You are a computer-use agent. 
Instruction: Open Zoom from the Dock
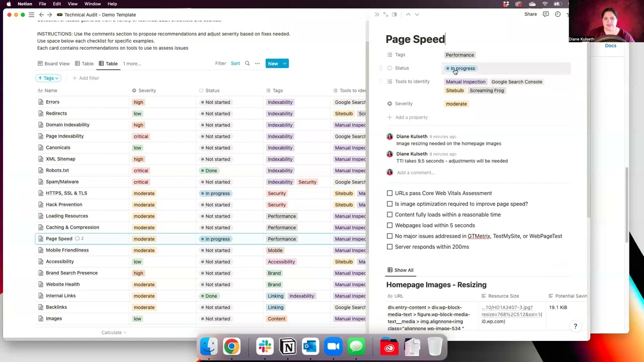333,346
